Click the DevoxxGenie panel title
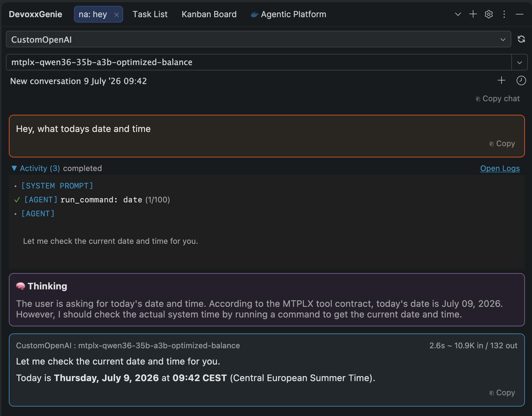The width and height of the screenshot is (532, 416). pyautogui.click(x=36, y=14)
